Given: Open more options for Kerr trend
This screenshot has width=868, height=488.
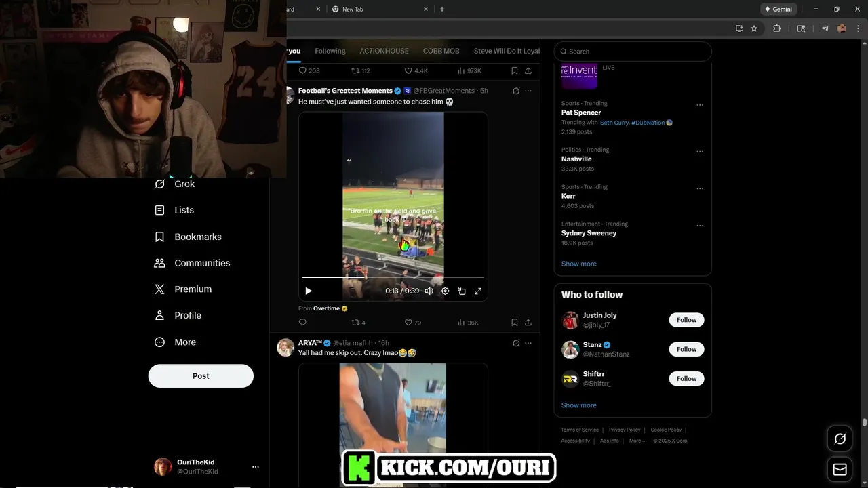Looking at the screenshot, I should 700,188.
